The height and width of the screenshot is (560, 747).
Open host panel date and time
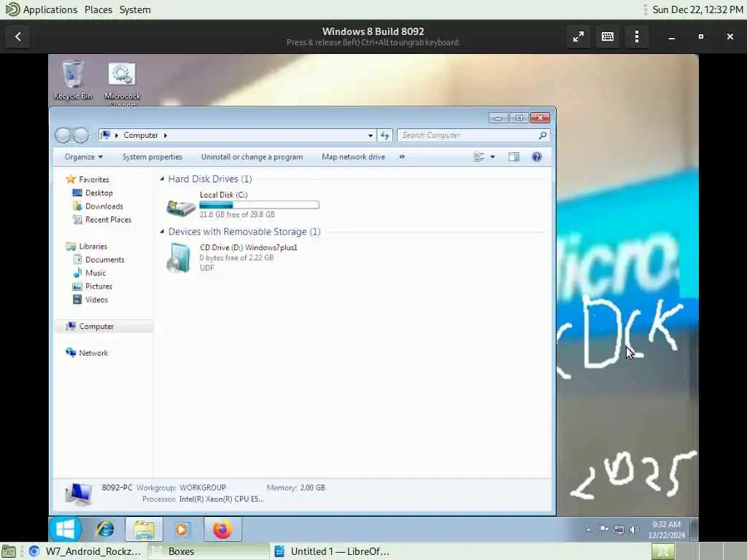(x=697, y=9)
